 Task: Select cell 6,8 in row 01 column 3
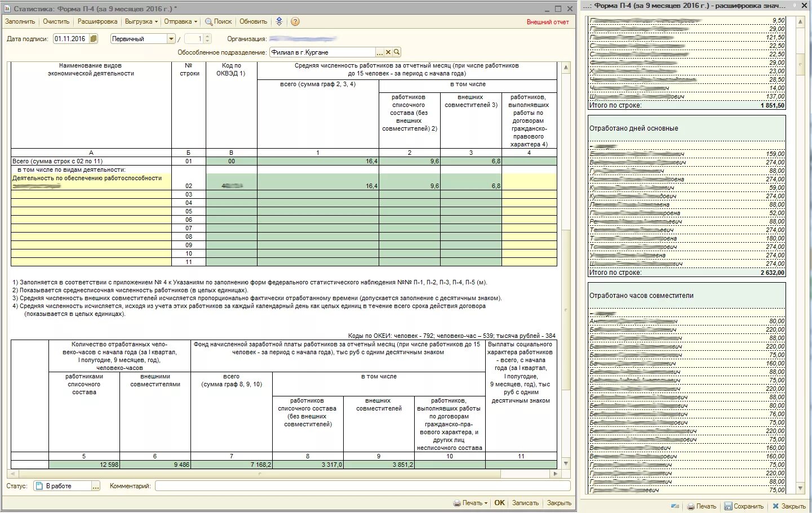point(471,161)
